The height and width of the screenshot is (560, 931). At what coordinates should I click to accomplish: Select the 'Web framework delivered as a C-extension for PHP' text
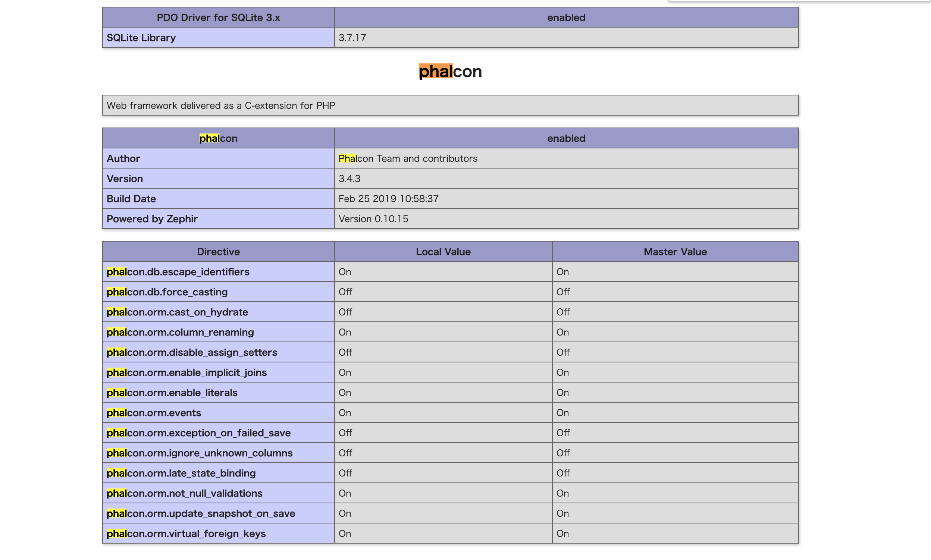pyautogui.click(x=221, y=105)
